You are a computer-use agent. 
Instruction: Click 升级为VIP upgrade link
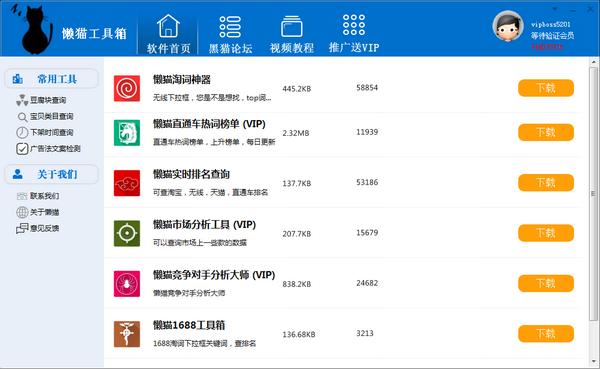pyautogui.click(x=547, y=47)
